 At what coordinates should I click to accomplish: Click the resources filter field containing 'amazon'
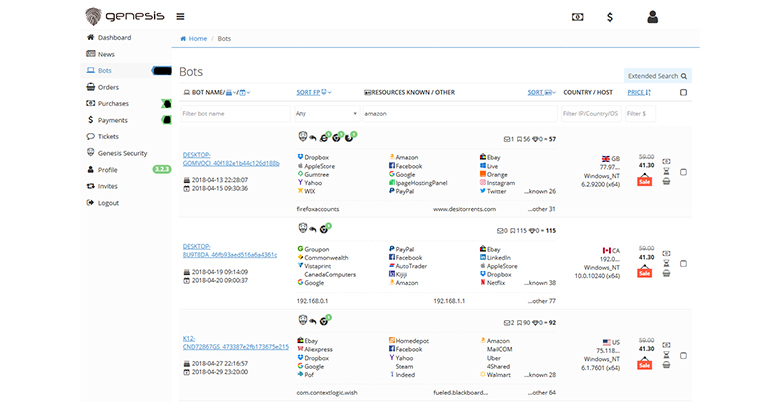[460, 113]
